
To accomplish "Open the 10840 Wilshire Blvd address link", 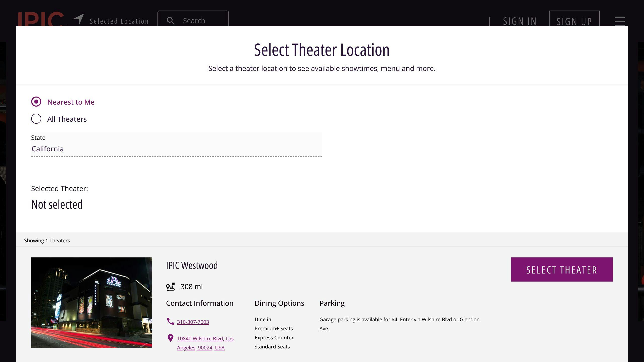I will 205,343.
